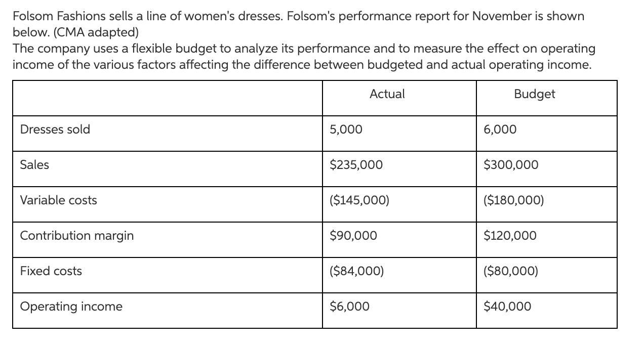
Task: Select the Variable costs row label
Action: (58, 200)
